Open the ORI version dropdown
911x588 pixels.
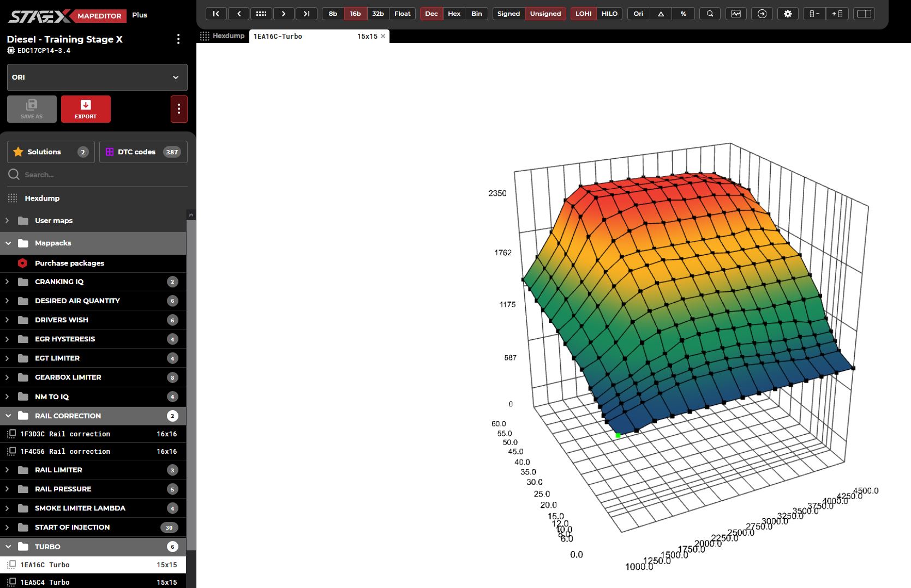point(97,77)
